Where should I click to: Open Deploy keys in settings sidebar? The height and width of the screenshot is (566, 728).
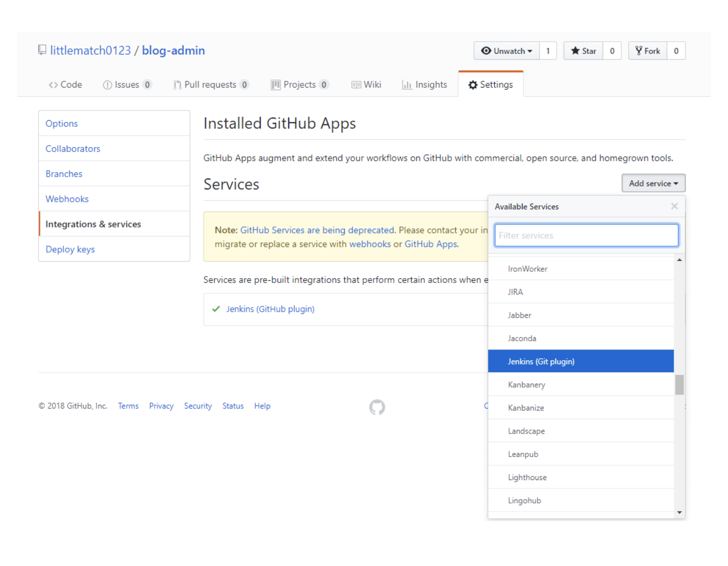tap(114, 249)
